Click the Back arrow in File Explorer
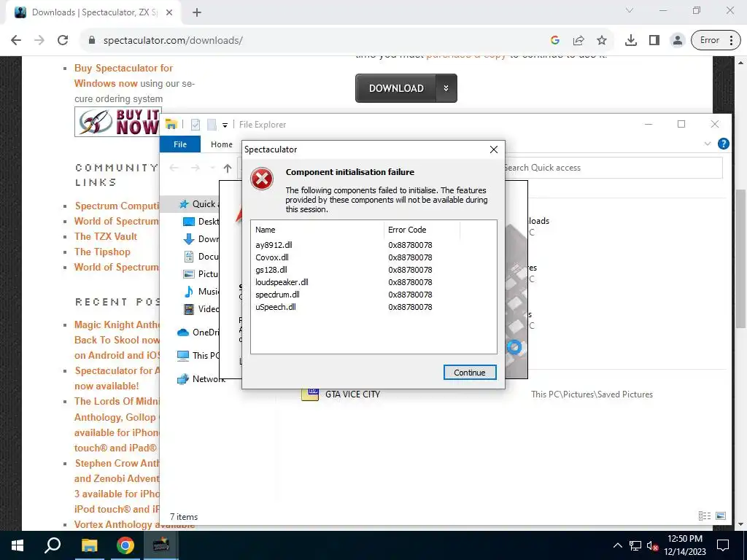747x560 pixels. point(174,168)
